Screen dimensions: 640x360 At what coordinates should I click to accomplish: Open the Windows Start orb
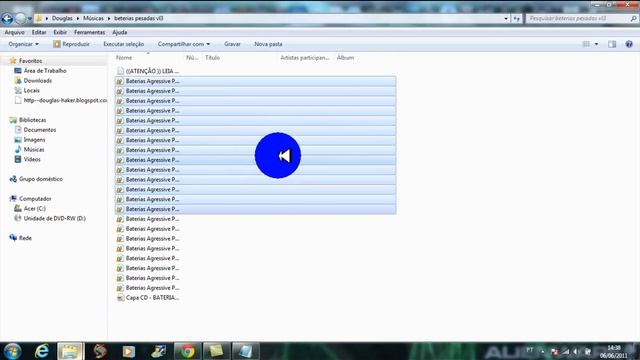click(x=12, y=351)
